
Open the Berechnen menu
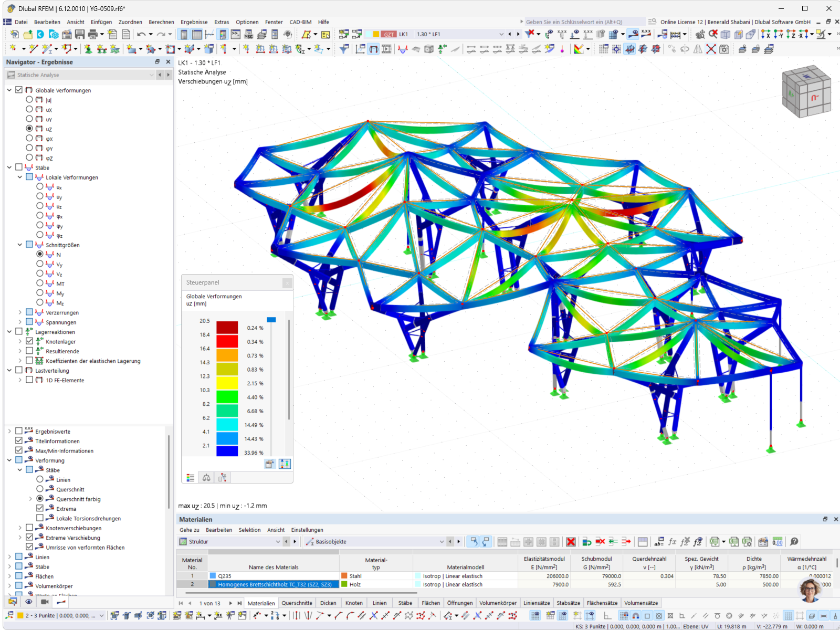point(161,22)
